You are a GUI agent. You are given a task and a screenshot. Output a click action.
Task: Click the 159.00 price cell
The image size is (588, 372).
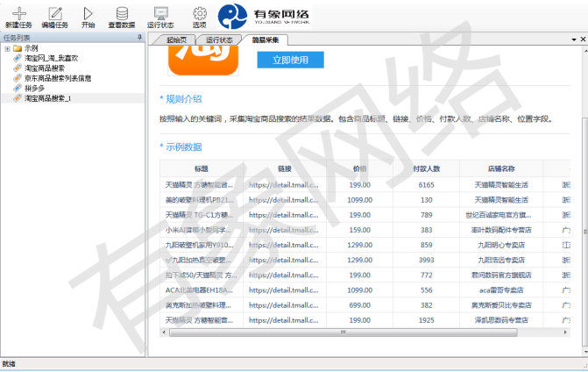[x=359, y=230]
